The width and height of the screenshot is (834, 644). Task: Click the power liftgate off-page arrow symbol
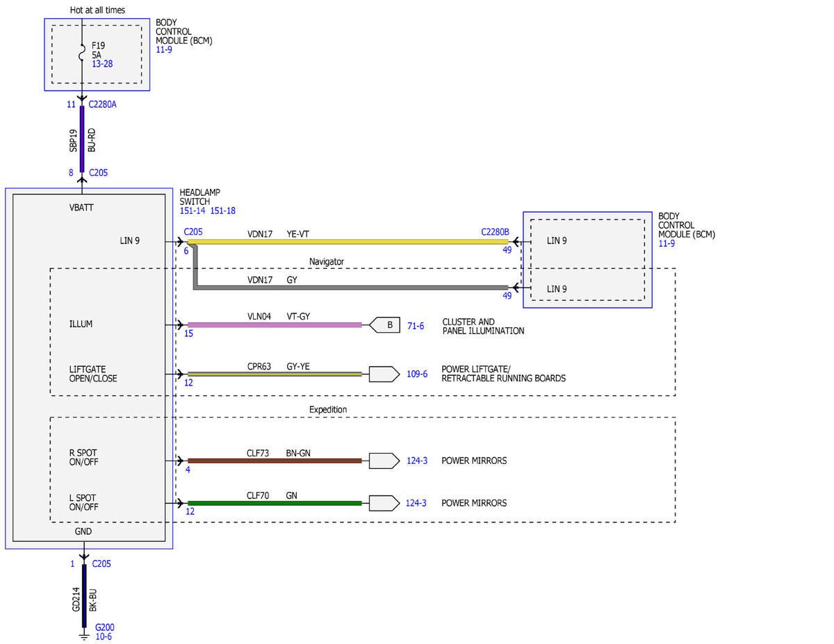click(384, 374)
